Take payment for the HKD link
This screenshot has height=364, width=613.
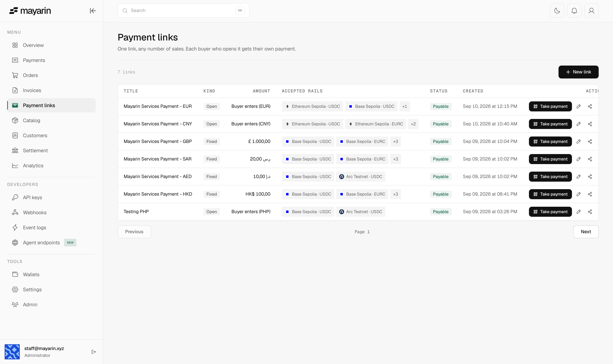pos(550,194)
